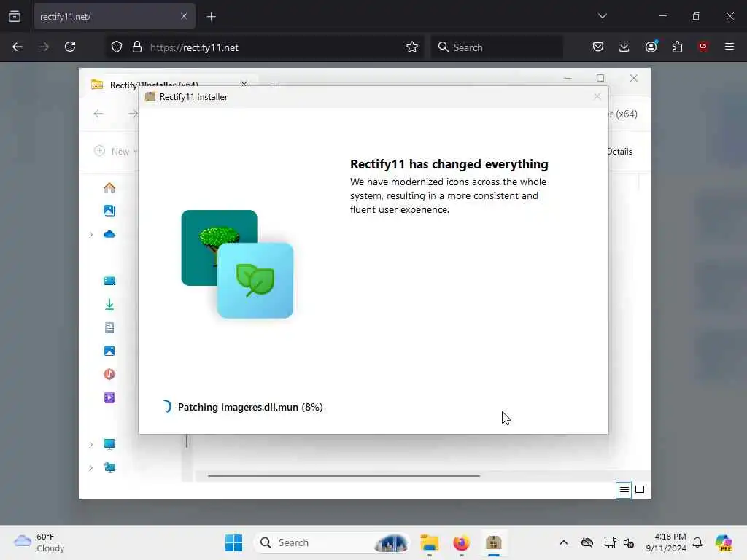Switch Explorer to large thumbnails view
The height and width of the screenshot is (560, 747).
[640, 490]
